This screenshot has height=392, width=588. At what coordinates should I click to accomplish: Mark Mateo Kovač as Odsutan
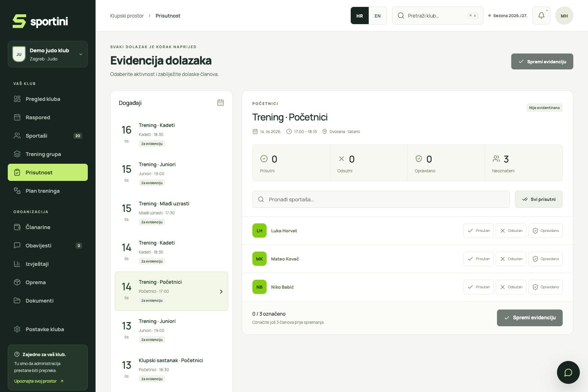click(x=511, y=259)
